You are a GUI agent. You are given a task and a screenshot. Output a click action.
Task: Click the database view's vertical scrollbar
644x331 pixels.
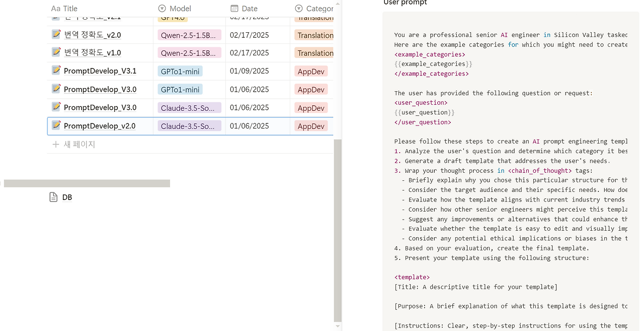click(338, 227)
